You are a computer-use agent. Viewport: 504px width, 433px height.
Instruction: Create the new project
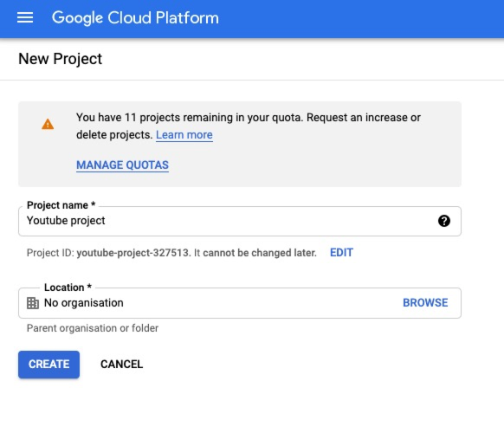point(48,365)
